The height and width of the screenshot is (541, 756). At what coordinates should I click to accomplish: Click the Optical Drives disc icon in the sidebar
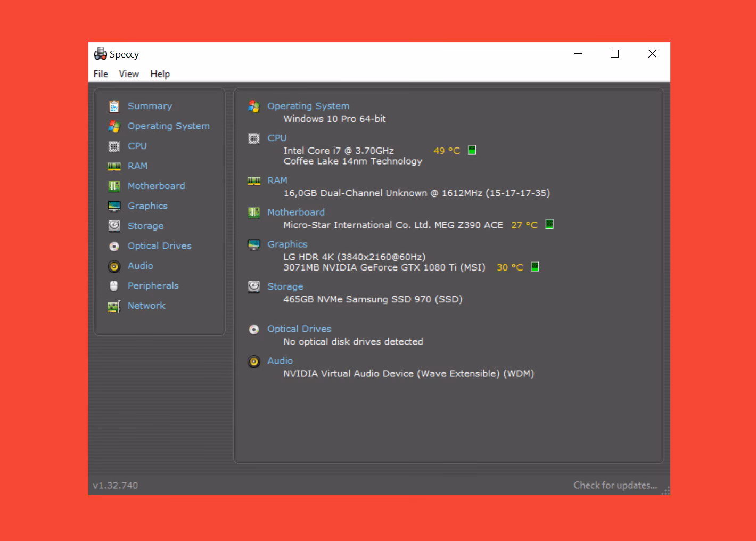(114, 246)
